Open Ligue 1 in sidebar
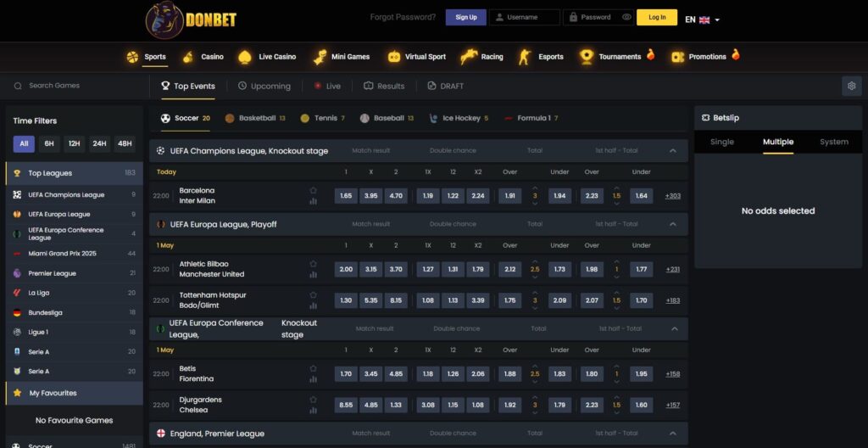 (x=75, y=332)
